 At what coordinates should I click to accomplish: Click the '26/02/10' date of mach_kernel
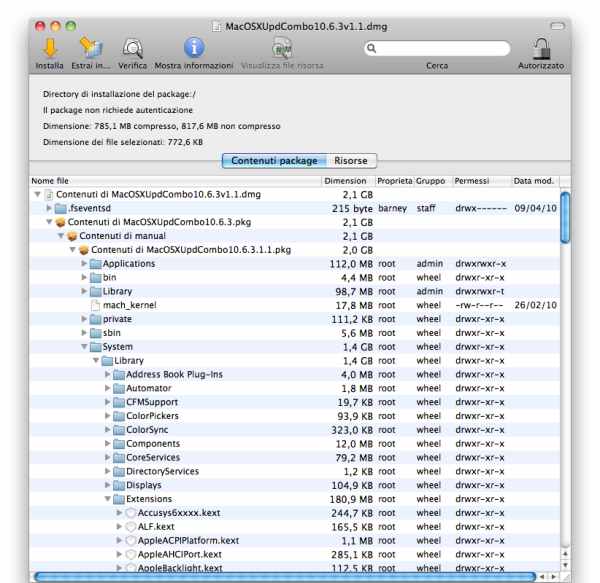(535, 305)
